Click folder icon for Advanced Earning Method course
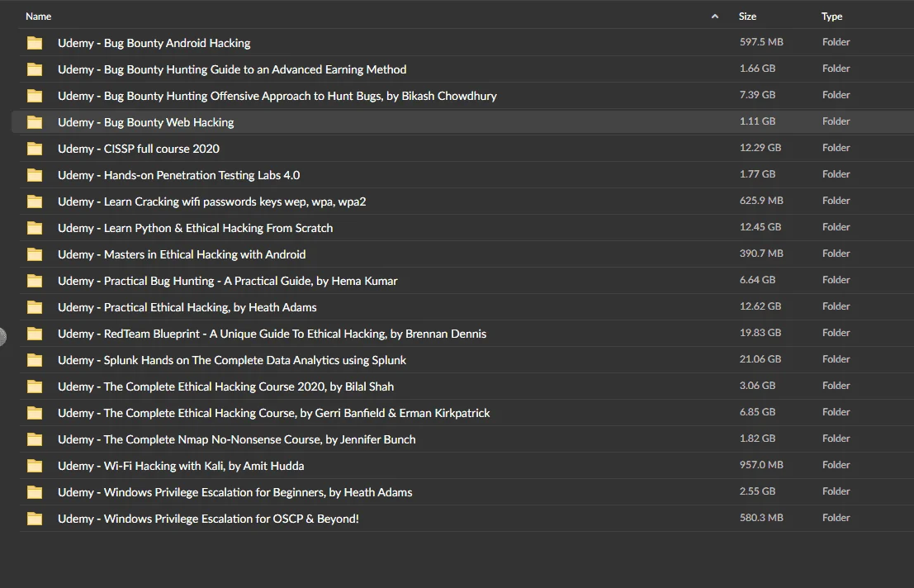The height and width of the screenshot is (588, 914). (x=35, y=69)
